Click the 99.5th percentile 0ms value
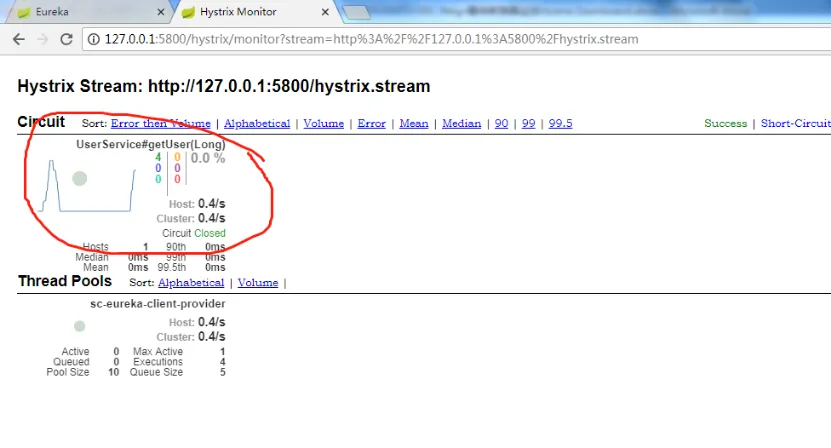 [x=215, y=268]
